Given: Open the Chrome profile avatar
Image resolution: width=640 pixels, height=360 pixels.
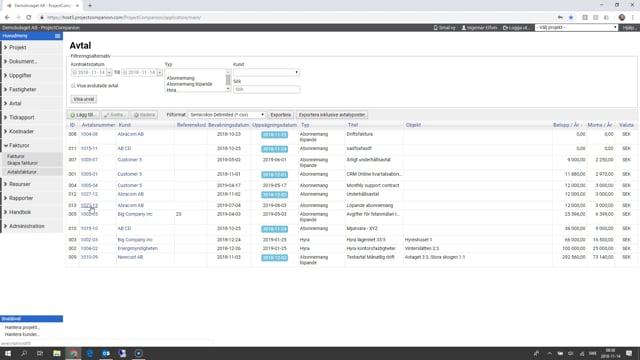Looking at the screenshot, I should click(x=622, y=18).
